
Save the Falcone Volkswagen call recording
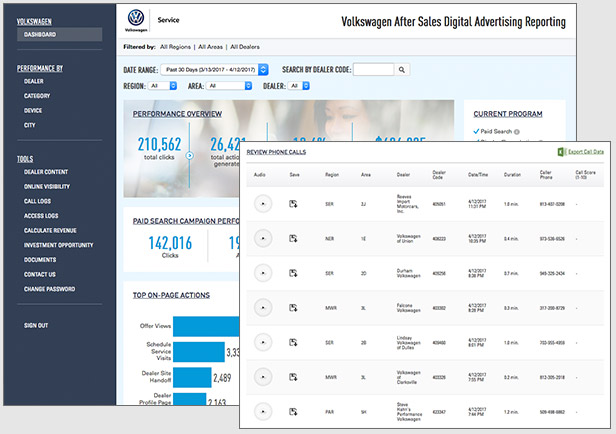point(293,308)
